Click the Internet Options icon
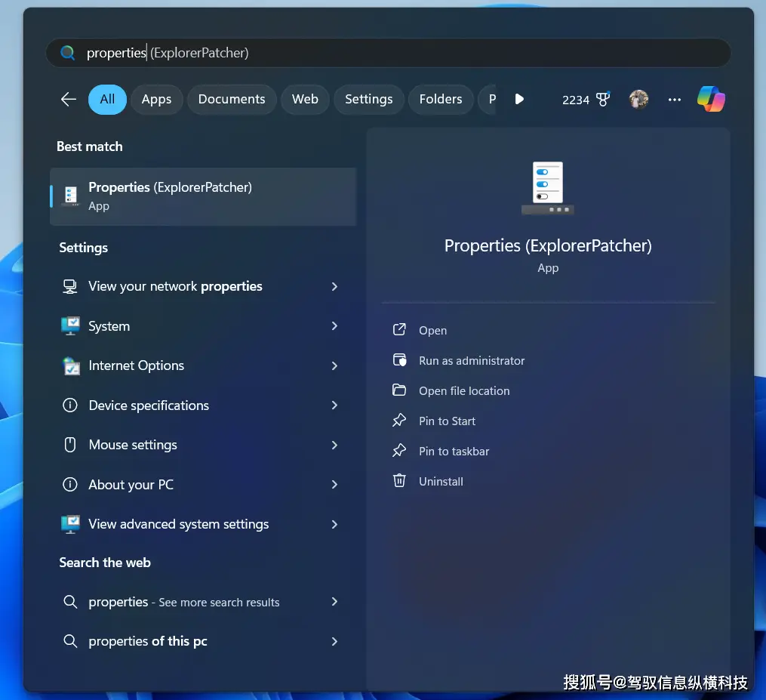The image size is (766, 700). coord(71,365)
